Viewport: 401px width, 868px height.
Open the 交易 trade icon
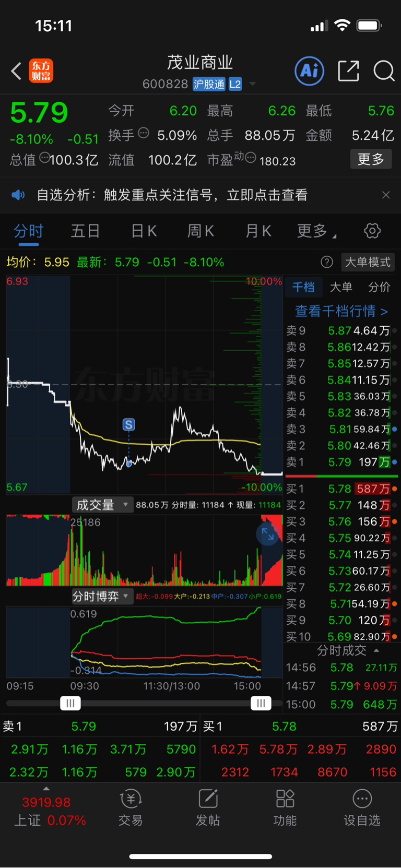131,808
